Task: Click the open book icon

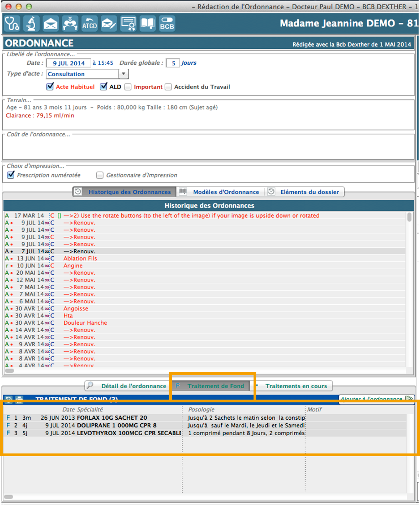Action: [147, 23]
